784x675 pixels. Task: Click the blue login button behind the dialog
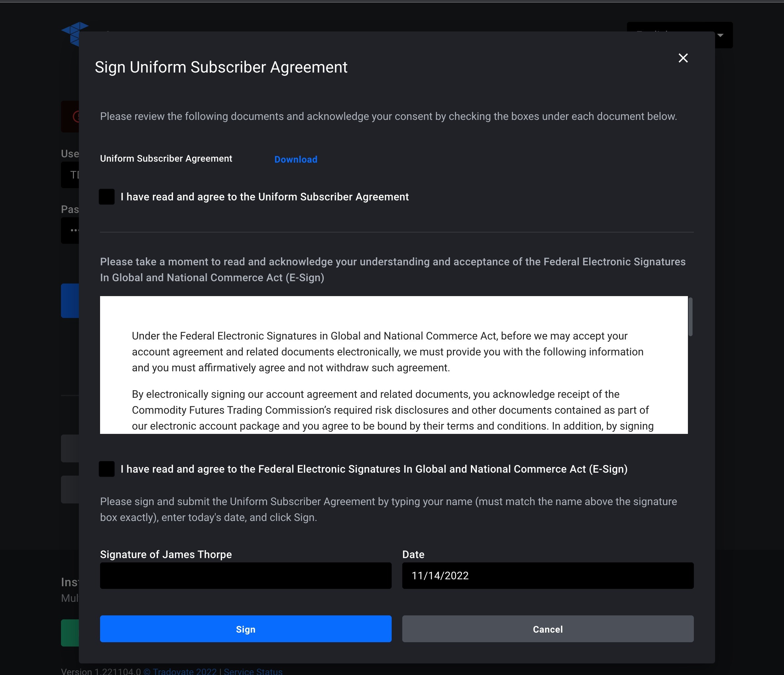70,301
